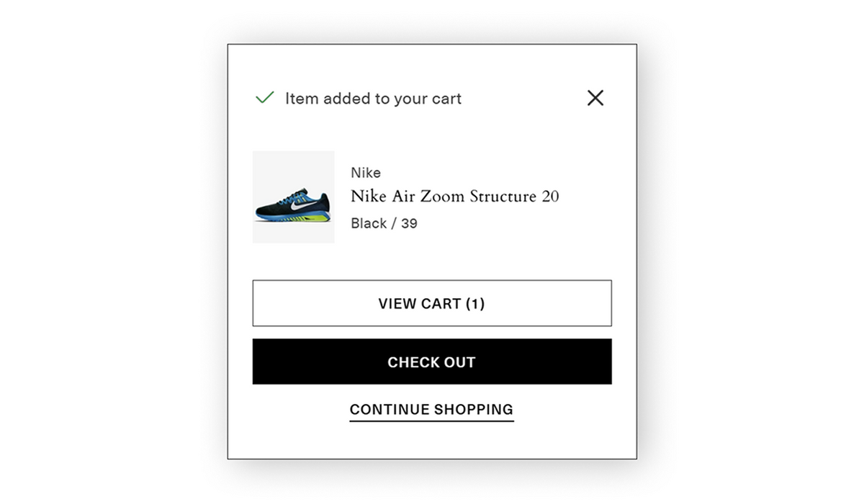The height and width of the screenshot is (504, 864).
Task: Click the backdrop right of the modal
Action: click(749, 252)
